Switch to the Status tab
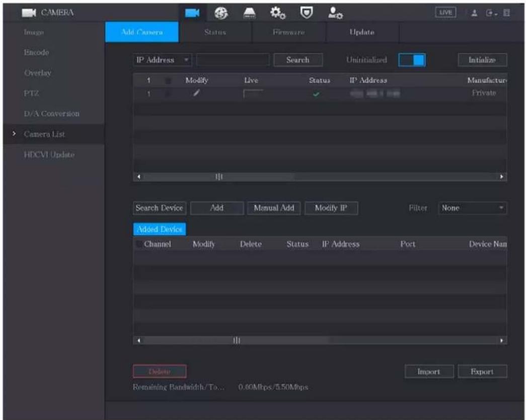 [x=215, y=32]
